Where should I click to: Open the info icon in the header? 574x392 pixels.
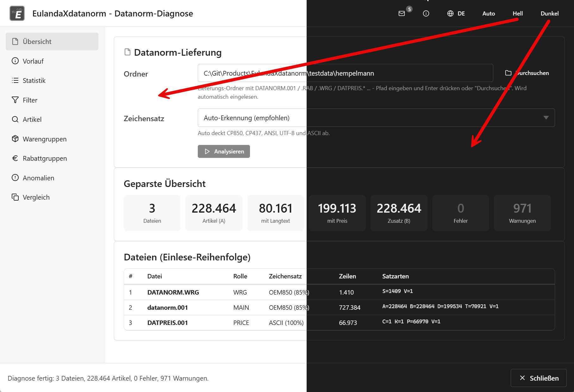coord(426,13)
